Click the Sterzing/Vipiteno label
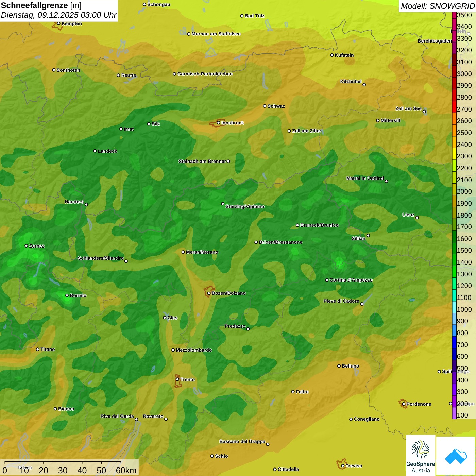This screenshot has height=476, width=476. (245, 206)
